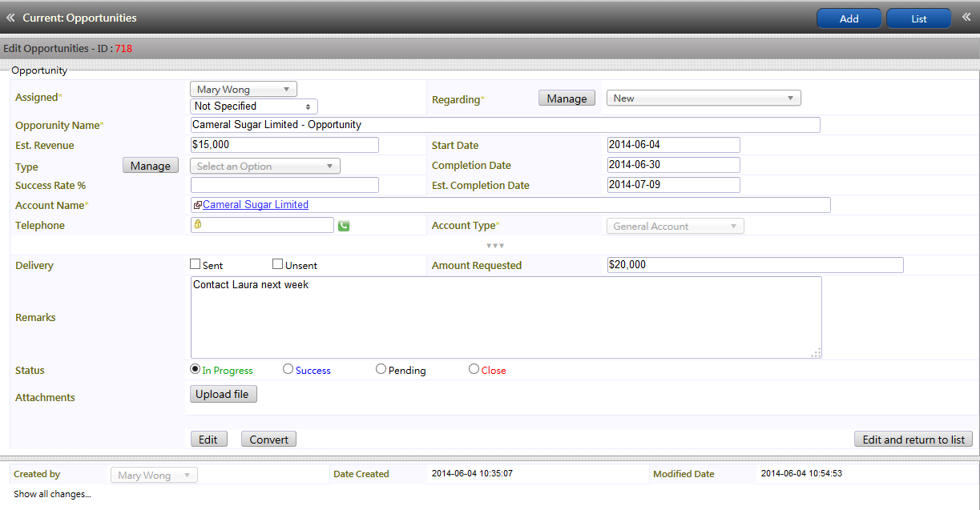Select the Pending status radio
The height and width of the screenshot is (510, 980).
381,370
